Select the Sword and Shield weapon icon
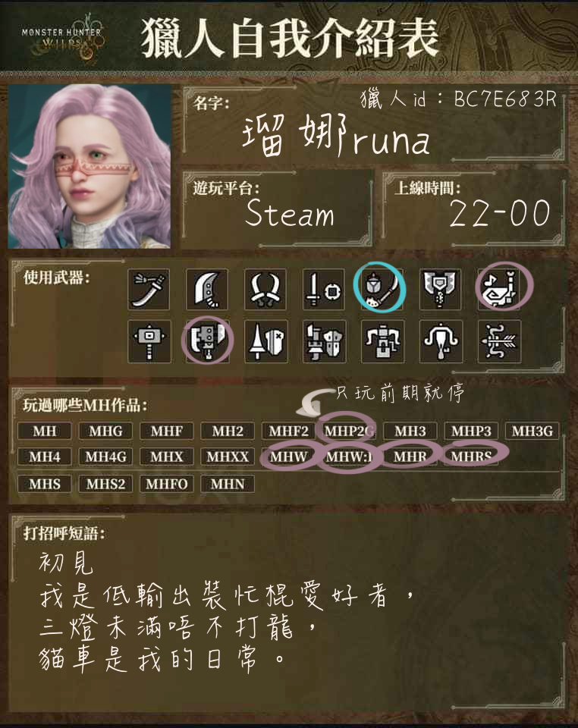This screenshot has height=728, width=578. click(x=324, y=289)
